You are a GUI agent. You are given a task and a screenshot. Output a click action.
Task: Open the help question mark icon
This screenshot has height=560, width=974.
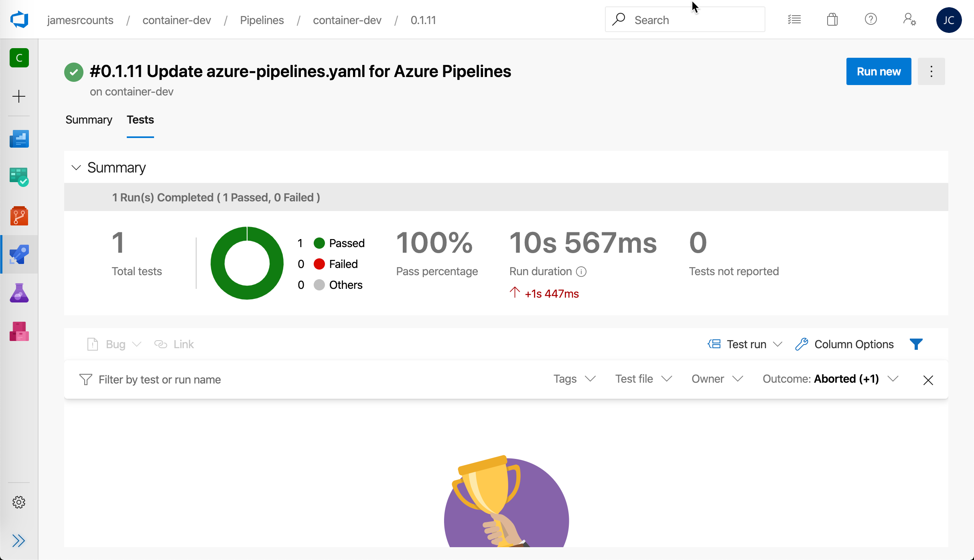[871, 19]
